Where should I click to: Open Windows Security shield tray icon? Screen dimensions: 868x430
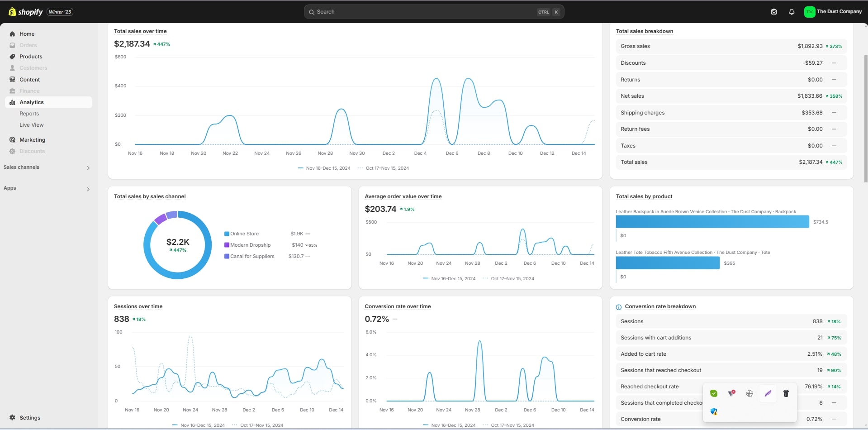pyautogui.click(x=714, y=411)
